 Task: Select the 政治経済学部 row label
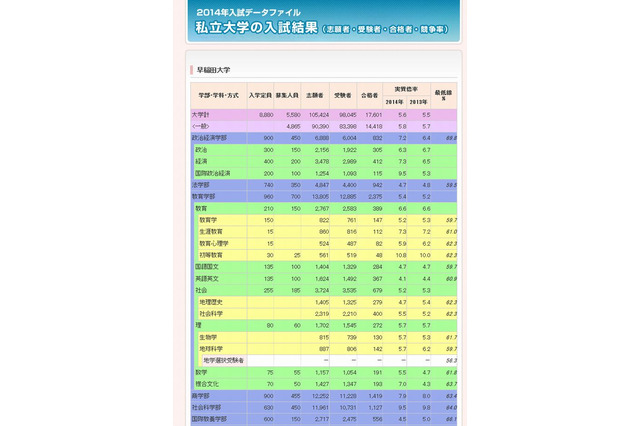click(209, 138)
